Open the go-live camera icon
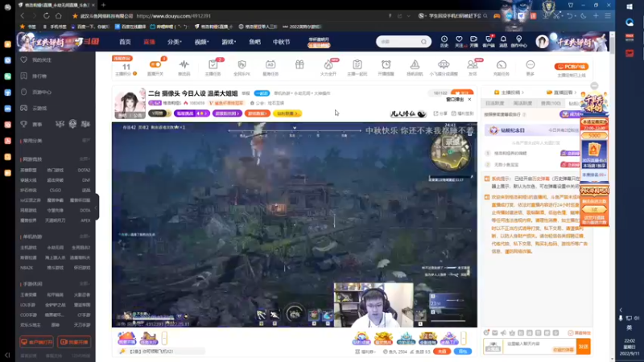 tap(473, 41)
